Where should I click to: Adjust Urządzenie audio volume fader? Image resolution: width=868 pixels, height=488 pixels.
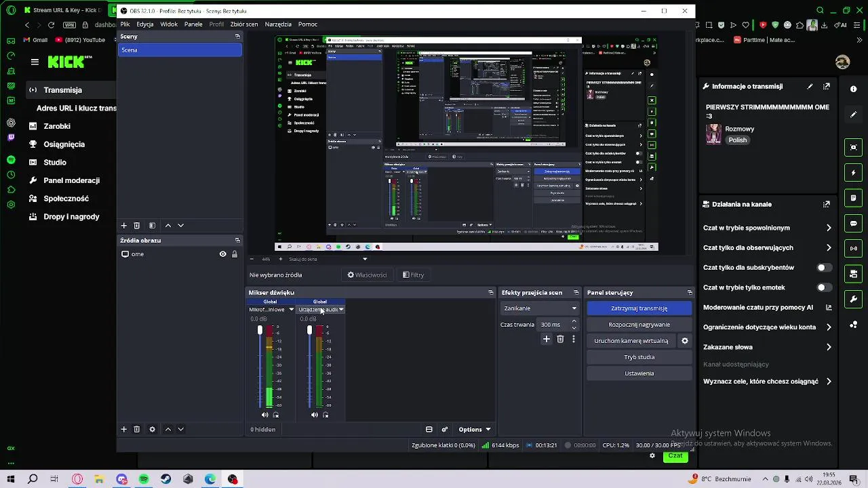point(309,330)
